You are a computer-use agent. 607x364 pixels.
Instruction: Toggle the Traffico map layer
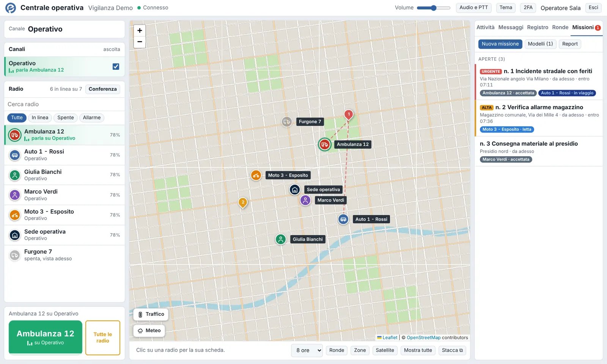click(x=151, y=314)
